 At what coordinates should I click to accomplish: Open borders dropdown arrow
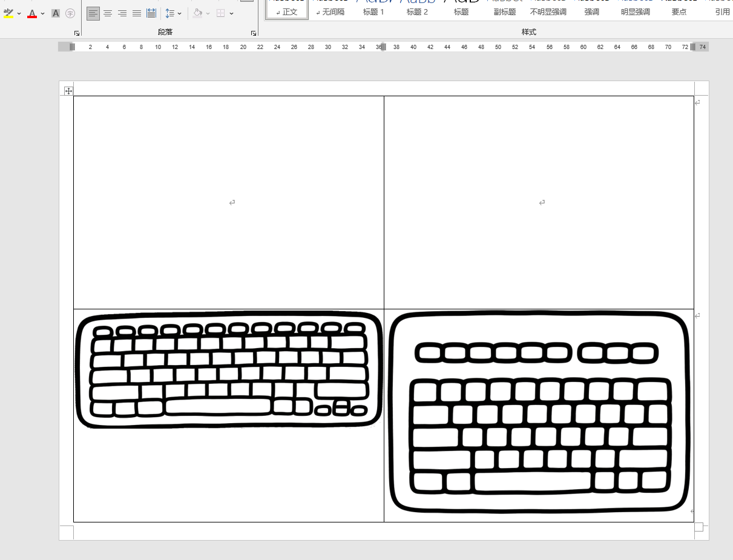[x=232, y=13]
